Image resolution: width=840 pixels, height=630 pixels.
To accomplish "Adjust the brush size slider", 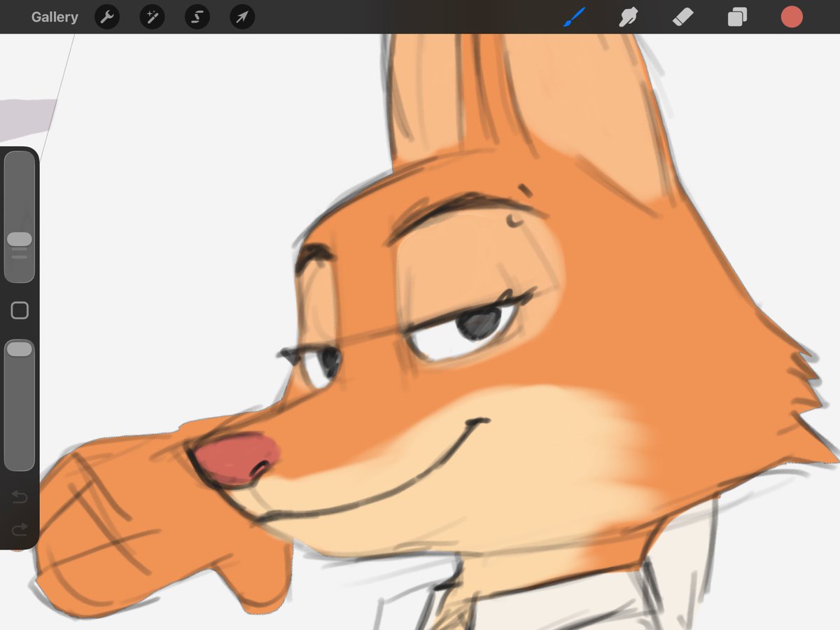I will tap(20, 217).
